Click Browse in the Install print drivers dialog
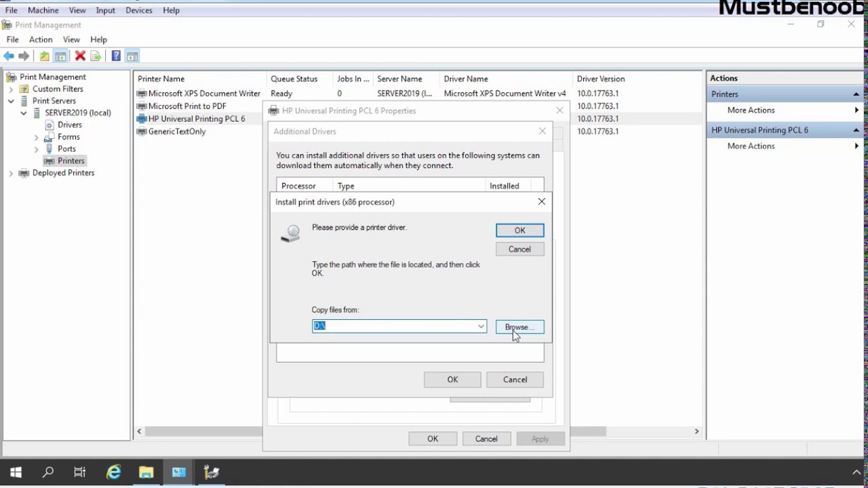The width and height of the screenshot is (868, 488). click(519, 327)
